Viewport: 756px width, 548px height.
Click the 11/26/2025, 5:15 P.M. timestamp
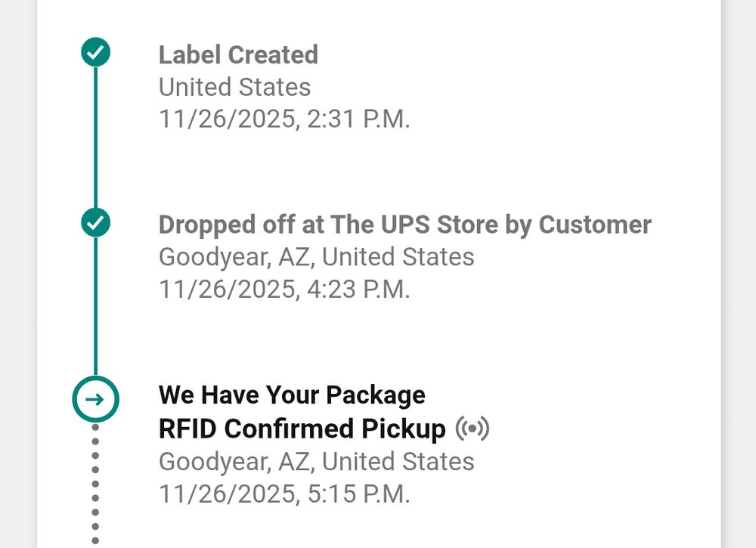283,494
